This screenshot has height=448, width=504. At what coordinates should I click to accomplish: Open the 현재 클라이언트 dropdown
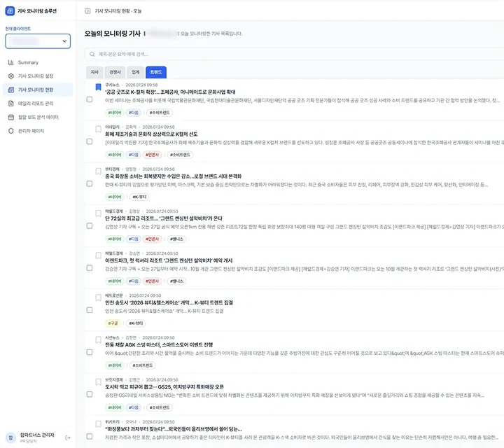pos(38,41)
